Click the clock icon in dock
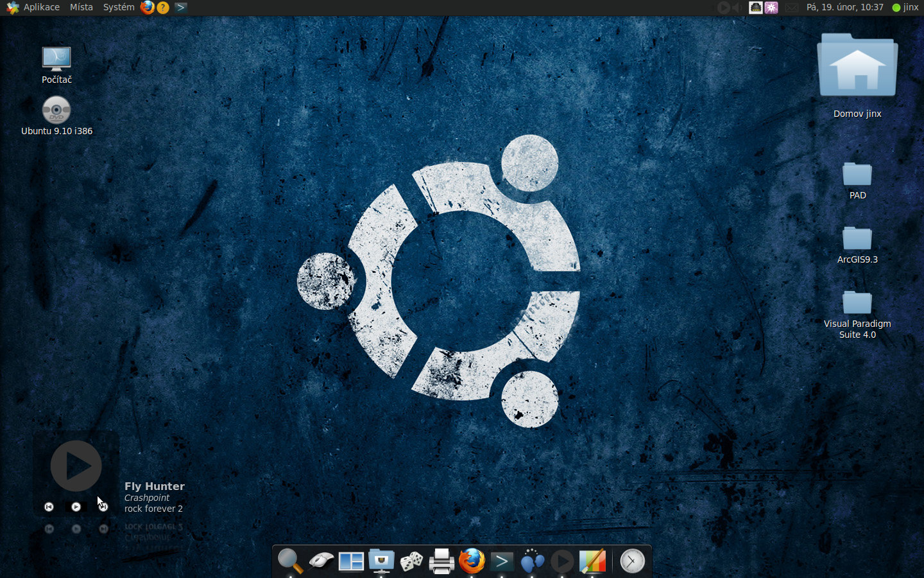Screen dimensions: 924x578 [632, 561]
